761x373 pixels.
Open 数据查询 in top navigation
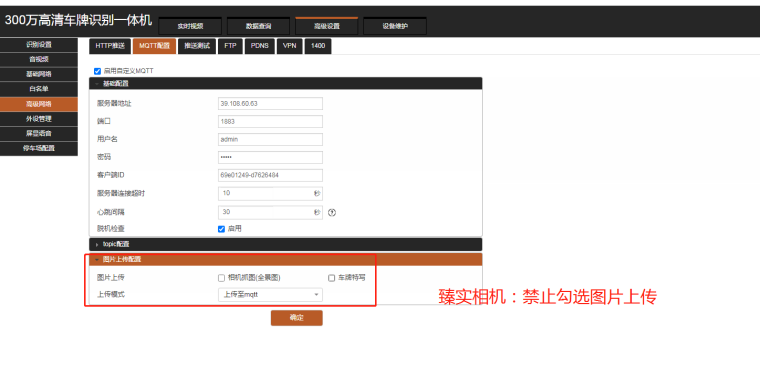[258, 26]
